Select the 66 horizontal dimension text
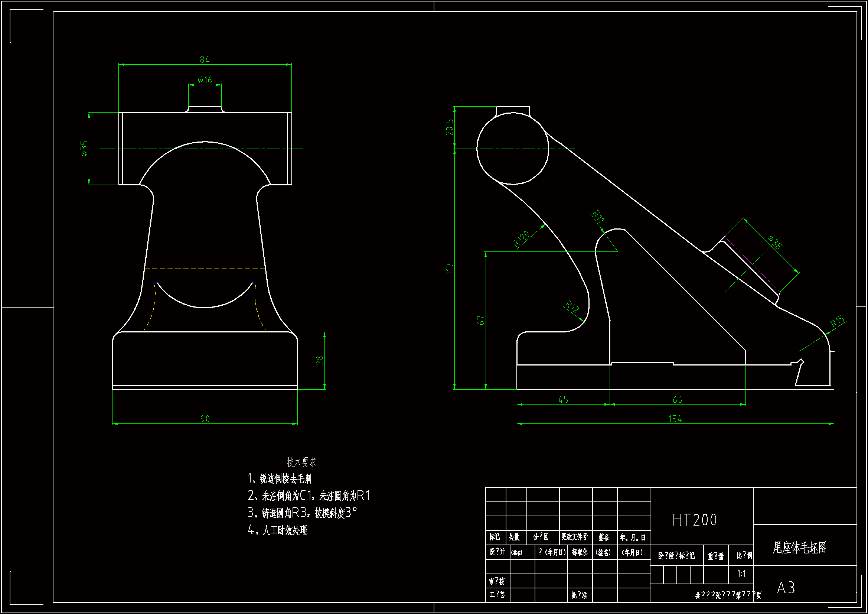 point(678,400)
